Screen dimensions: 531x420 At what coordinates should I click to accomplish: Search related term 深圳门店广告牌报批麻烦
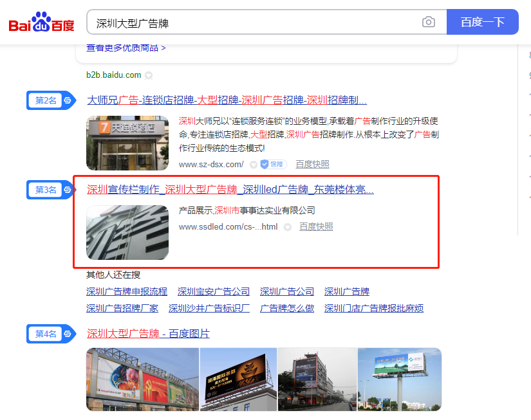point(374,308)
